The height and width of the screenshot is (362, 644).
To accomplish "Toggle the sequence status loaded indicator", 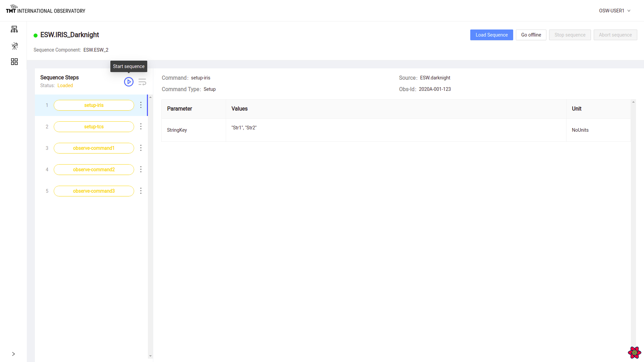I will click(x=65, y=85).
